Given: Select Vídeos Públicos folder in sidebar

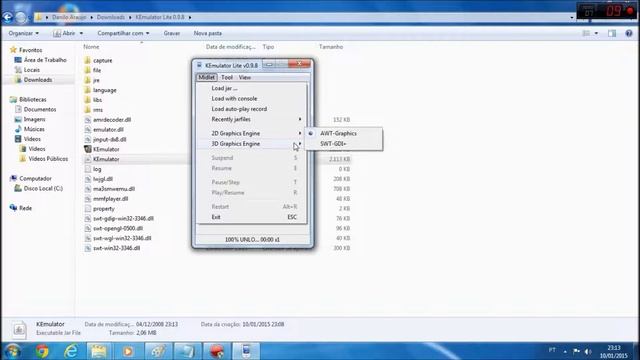Looking at the screenshot, I should coord(48,159).
